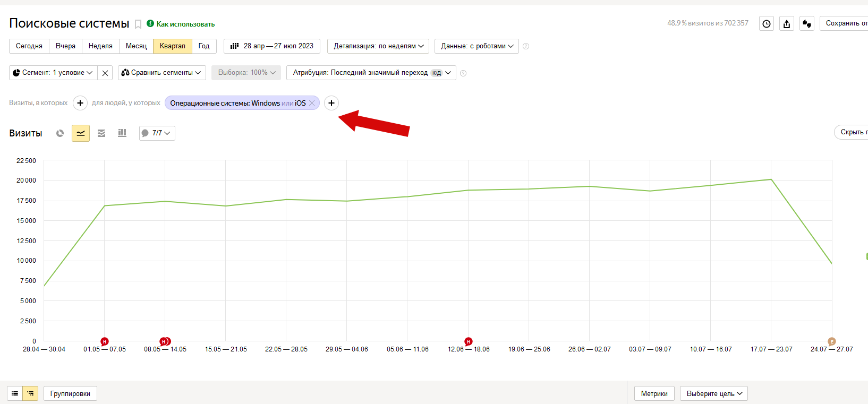Select the Месяц period tab
Screen dimensions: 868x404
pos(136,46)
